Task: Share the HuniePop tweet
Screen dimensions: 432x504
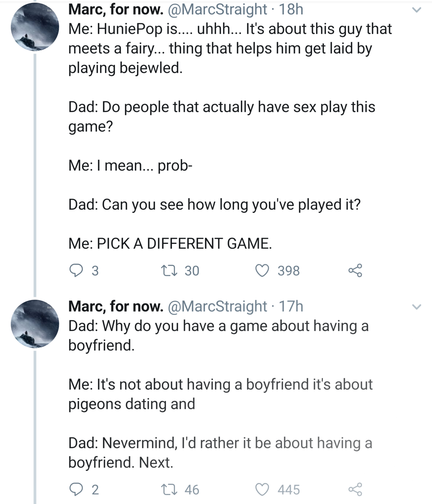Action: (355, 271)
